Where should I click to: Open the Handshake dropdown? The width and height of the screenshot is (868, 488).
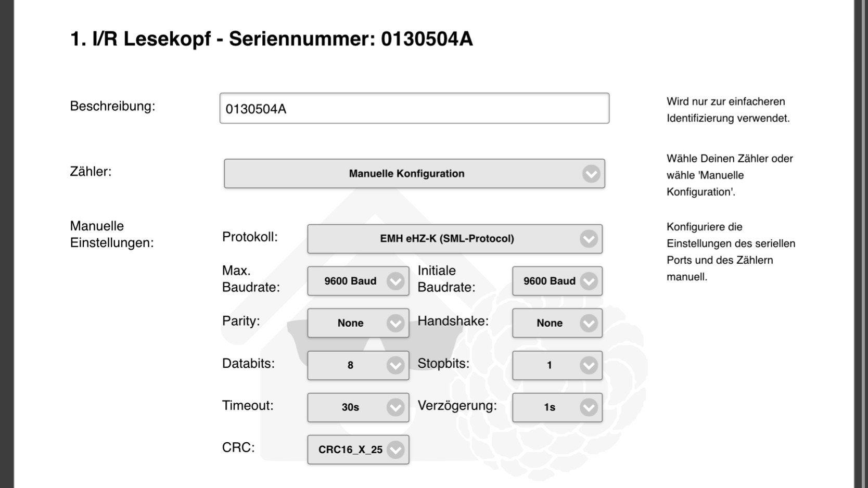tap(557, 323)
